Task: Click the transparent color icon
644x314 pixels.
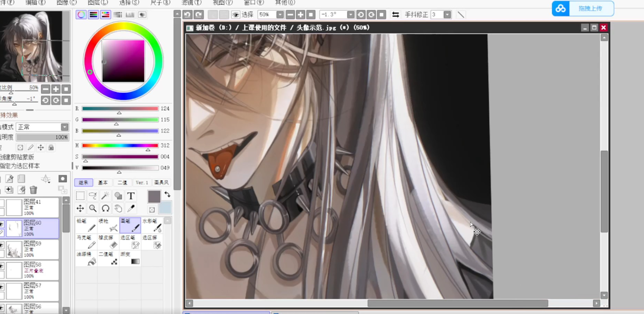Action: [x=152, y=210]
